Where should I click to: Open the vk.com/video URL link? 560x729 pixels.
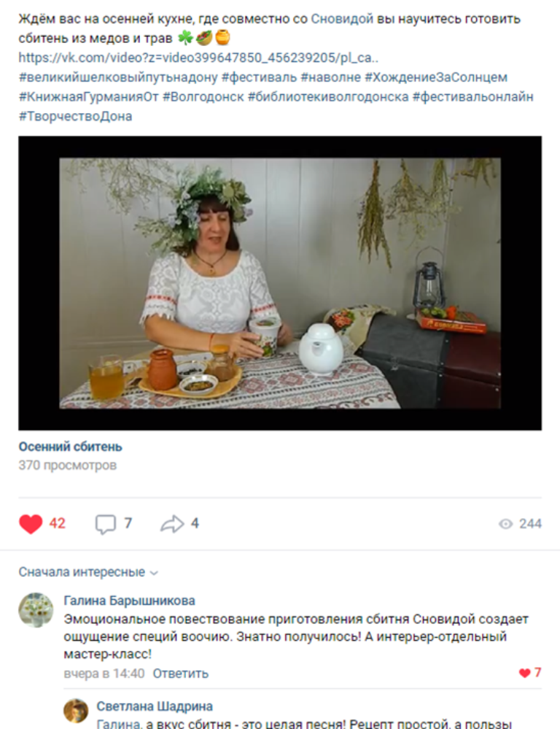pyautogui.click(x=198, y=58)
